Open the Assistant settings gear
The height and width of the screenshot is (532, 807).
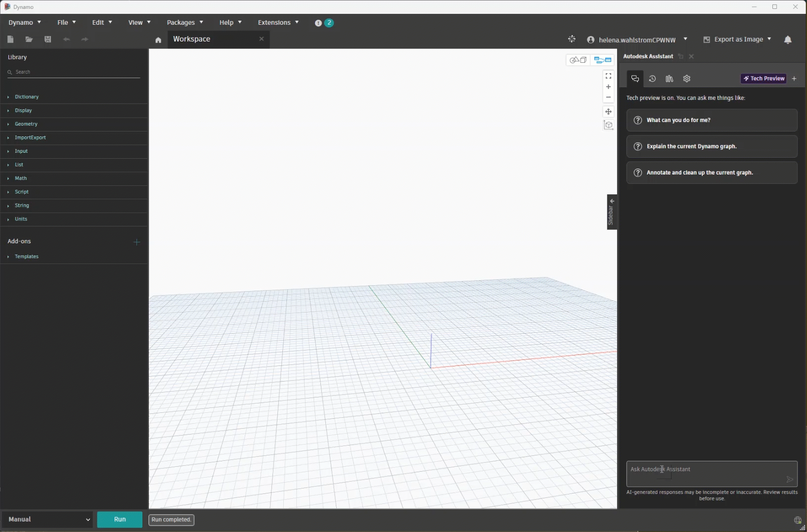(x=687, y=79)
